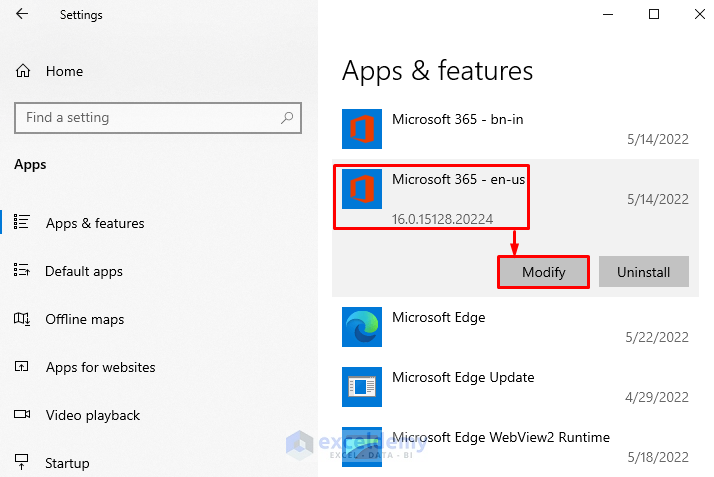Click the Default apps sidebar icon
714x477 pixels.
[22, 271]
